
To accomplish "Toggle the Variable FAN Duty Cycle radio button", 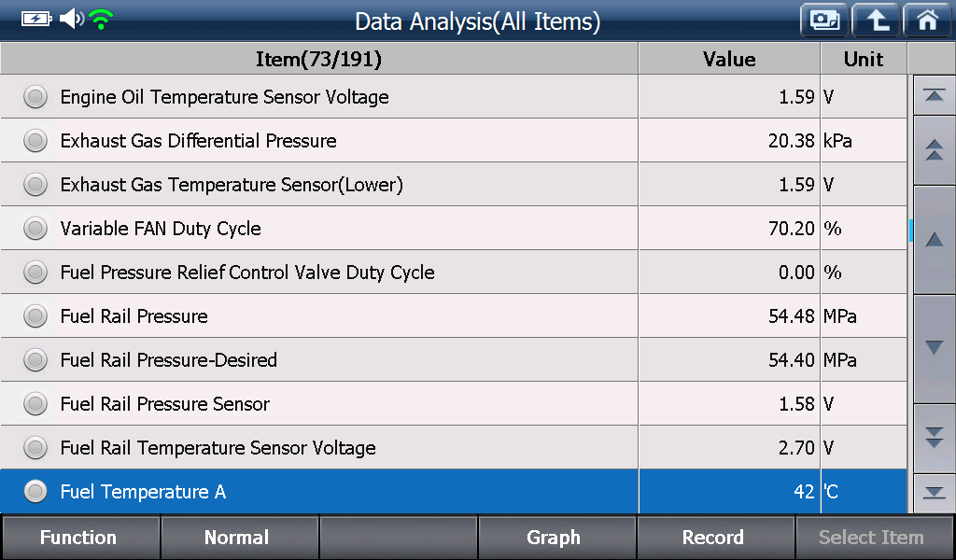I will click(35, 228).
